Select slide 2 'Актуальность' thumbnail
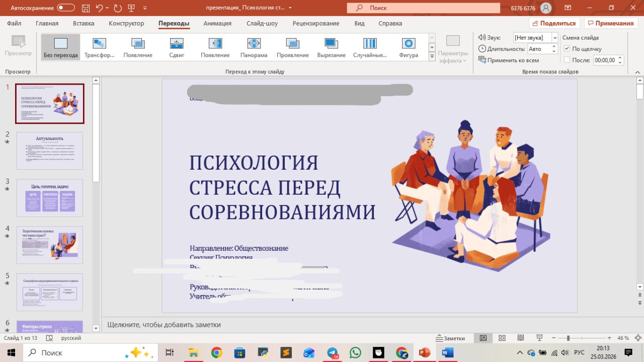Screen dimensions: 644x362 click(50, 151)
